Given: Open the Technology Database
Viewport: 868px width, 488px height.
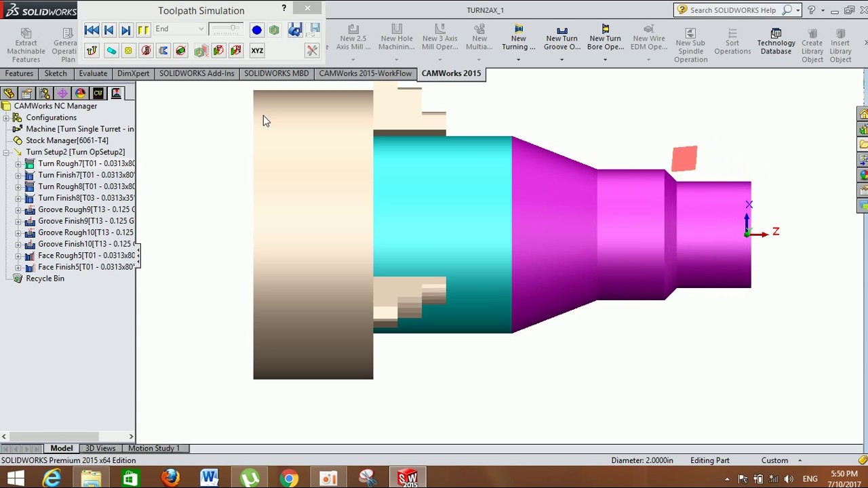Looking at the screenshot, I should point(776,42).
